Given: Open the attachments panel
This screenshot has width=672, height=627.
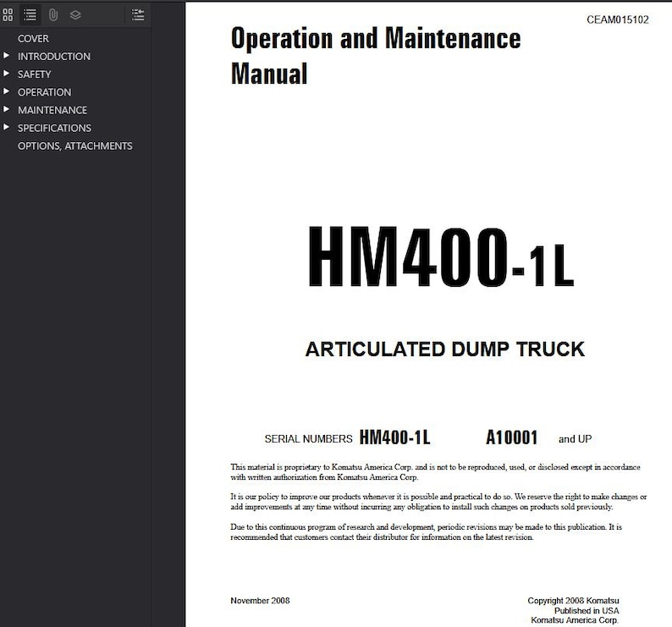Looking at the screenshot, I should 53,15.
